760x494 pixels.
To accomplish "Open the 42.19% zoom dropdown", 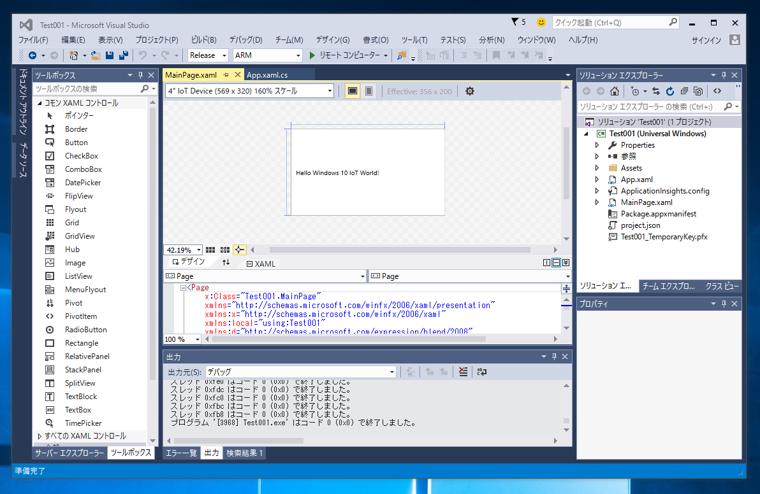I will (x=183, y=250).
